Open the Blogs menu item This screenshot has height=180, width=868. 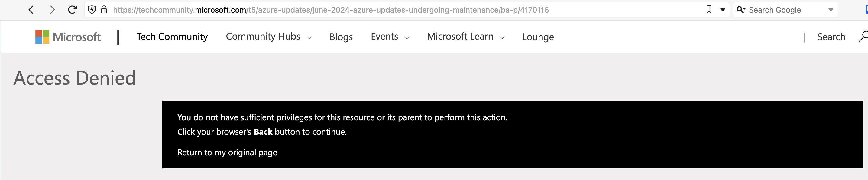[341, 37]
